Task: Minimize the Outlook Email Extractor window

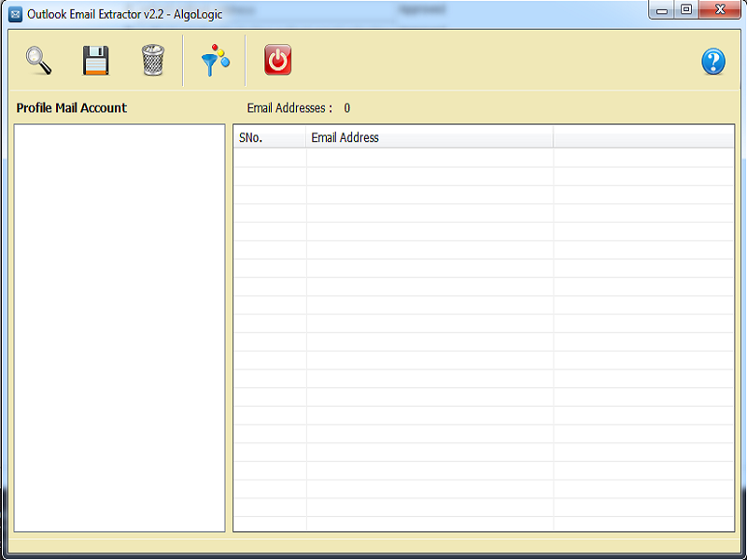Action: [x=662, y=10]
